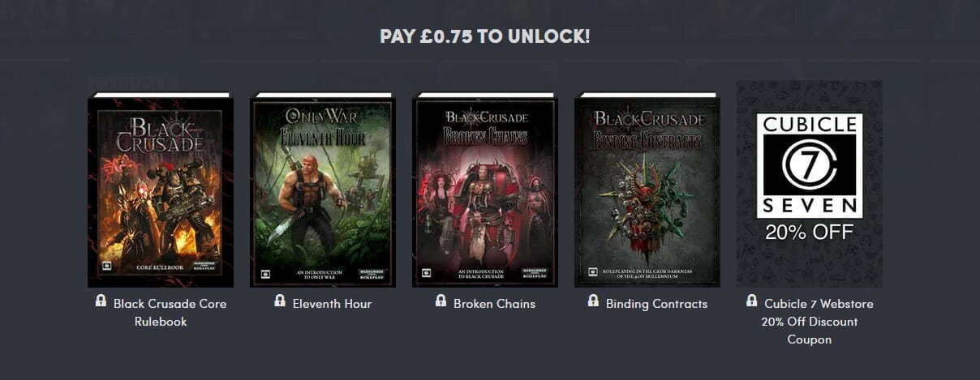Click lock icon next to Binding Contracts

(594, 301)
